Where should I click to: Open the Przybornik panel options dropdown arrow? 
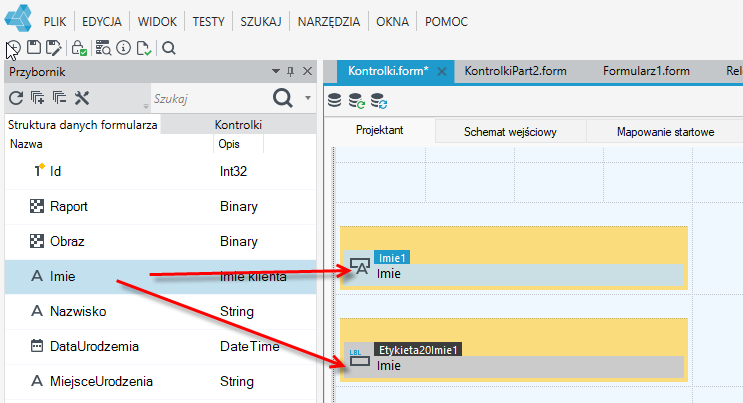point(276,71)
